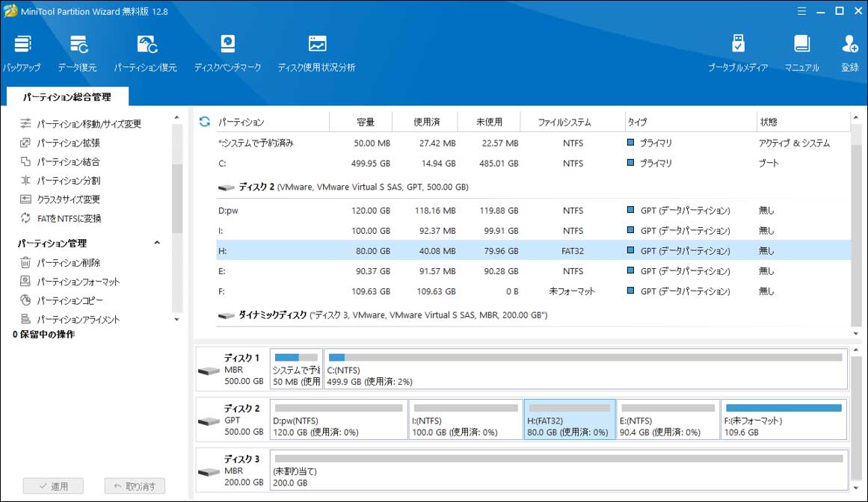
Task: Click the 取り消す undo button
Action: click(135, 486)
